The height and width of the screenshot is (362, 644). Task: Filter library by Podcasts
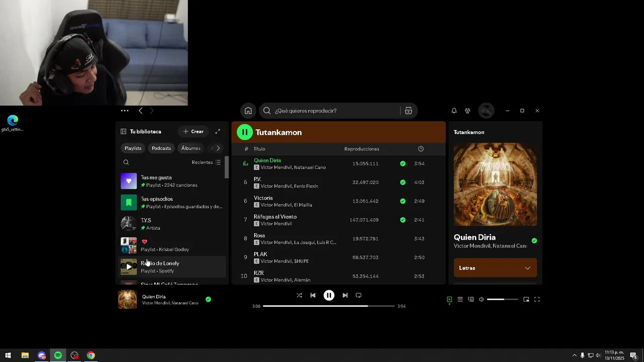pos(162,148)
